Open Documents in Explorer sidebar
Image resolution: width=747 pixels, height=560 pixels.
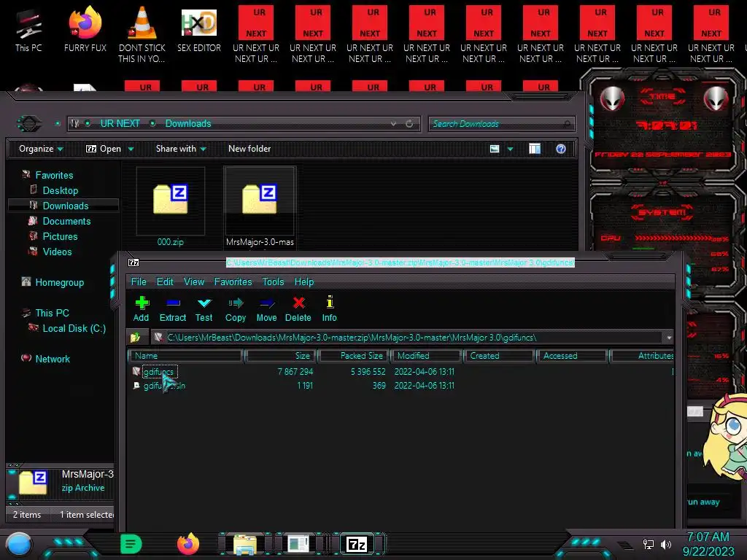click(66, 221)
